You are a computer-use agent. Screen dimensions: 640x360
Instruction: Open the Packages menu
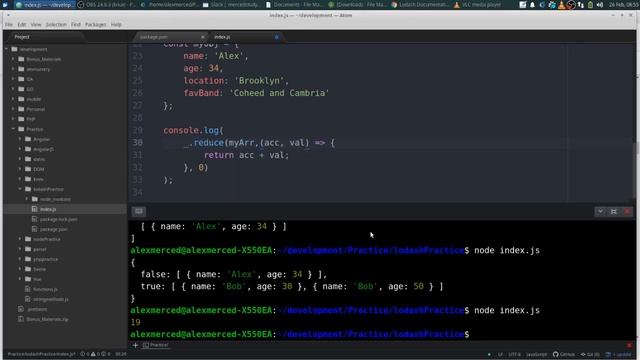click(96, 24)
